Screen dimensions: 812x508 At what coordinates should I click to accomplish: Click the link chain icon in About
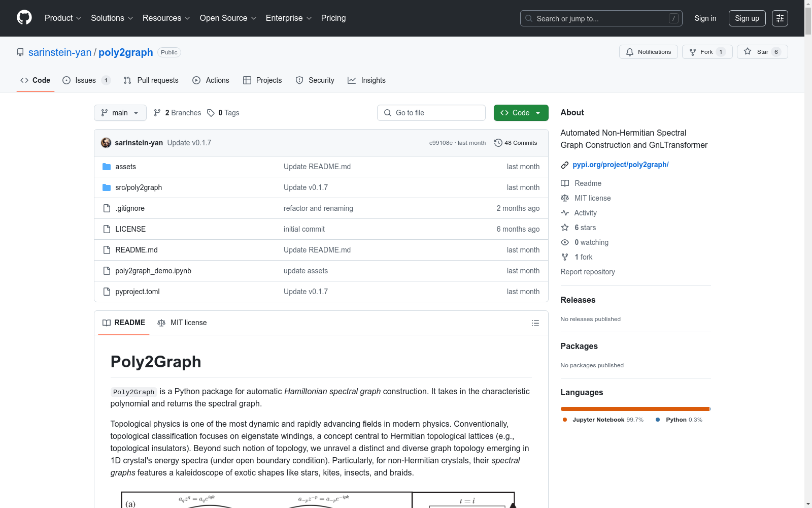point(565,165)
